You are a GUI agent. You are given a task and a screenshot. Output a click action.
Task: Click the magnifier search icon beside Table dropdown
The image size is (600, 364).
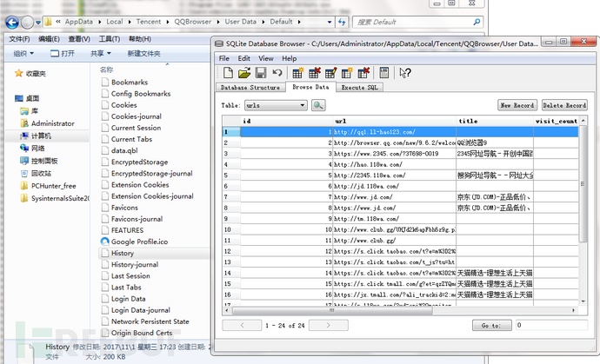[x=318, y=105]
